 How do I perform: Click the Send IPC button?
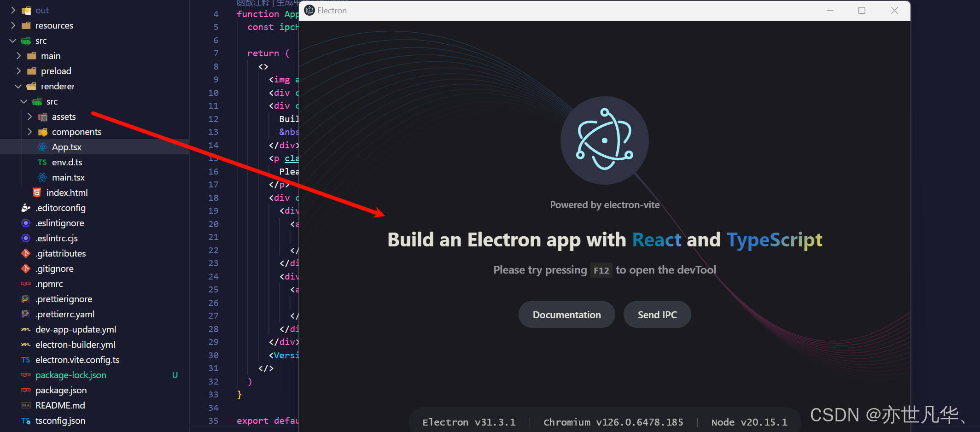(x=657, y=315)
